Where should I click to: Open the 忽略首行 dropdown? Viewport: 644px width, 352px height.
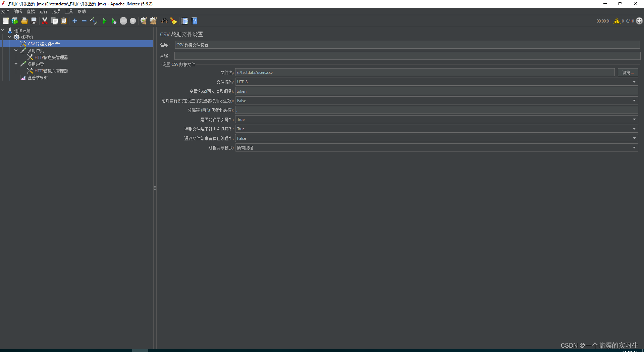pos(436,101)
